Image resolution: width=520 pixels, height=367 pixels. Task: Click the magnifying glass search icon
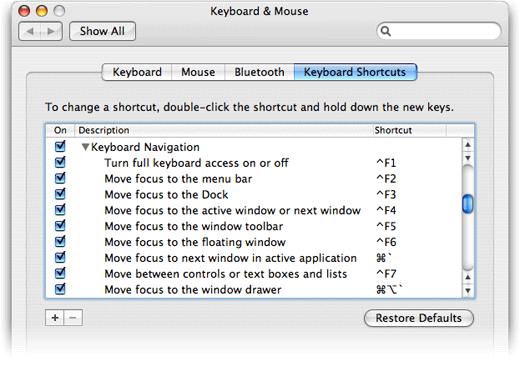(x=386, y=31)
